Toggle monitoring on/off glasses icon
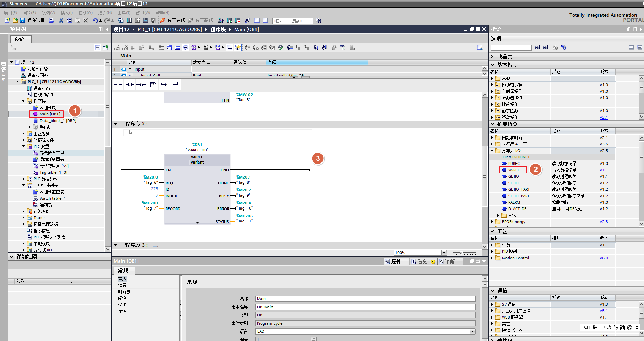This screenshot has width=644, height=341. pos(342,48)
